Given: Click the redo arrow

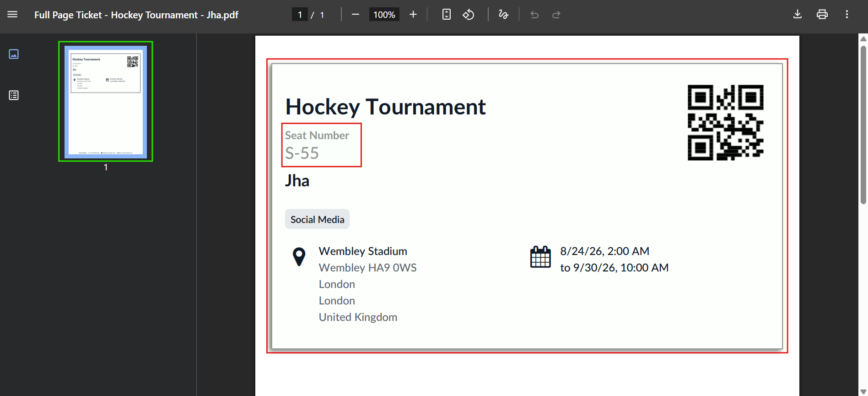Looking at the screenshot, I should pyautogui.click(x=556, y=15).
